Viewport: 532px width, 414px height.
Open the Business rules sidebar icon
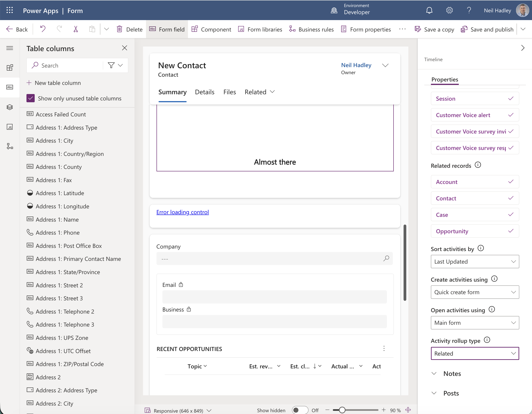tap(10, 146)
